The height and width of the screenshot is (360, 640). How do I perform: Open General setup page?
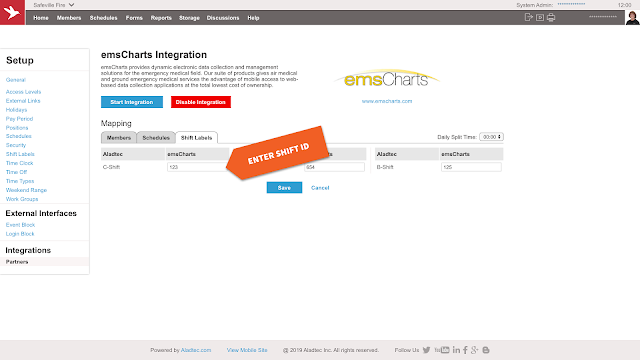(16, 80)
